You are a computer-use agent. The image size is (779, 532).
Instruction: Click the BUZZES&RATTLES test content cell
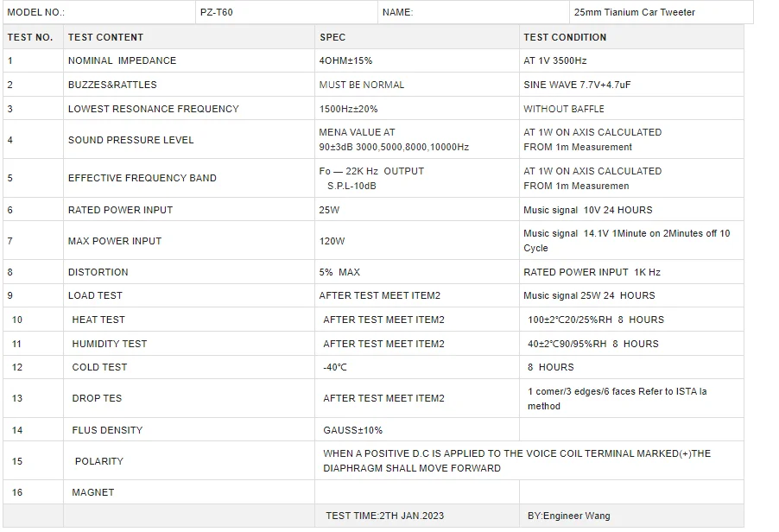pos(189,85)
